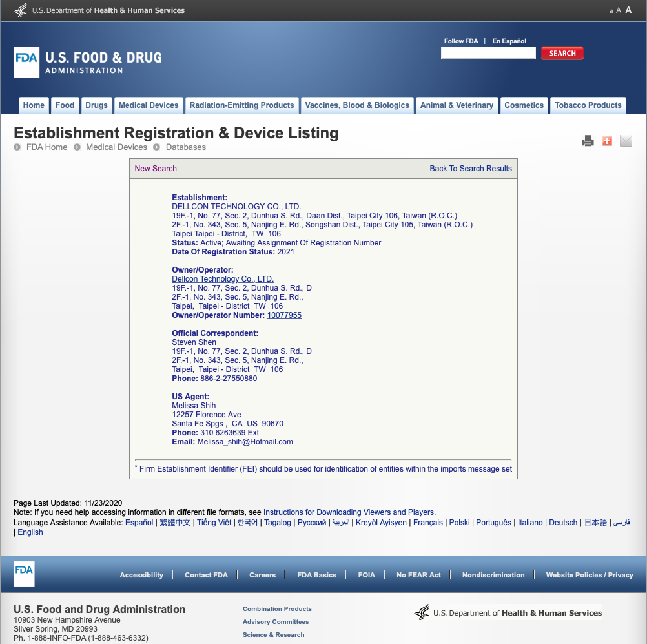Choose Tiếng Việt language assistance
This screenshot has width=647, height=644.
tap(214, 523)
